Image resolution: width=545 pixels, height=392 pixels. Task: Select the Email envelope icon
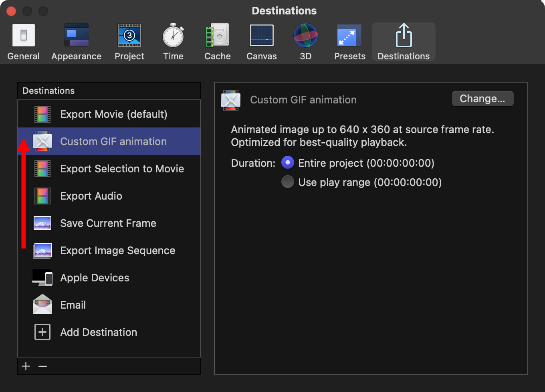[42, 305]
